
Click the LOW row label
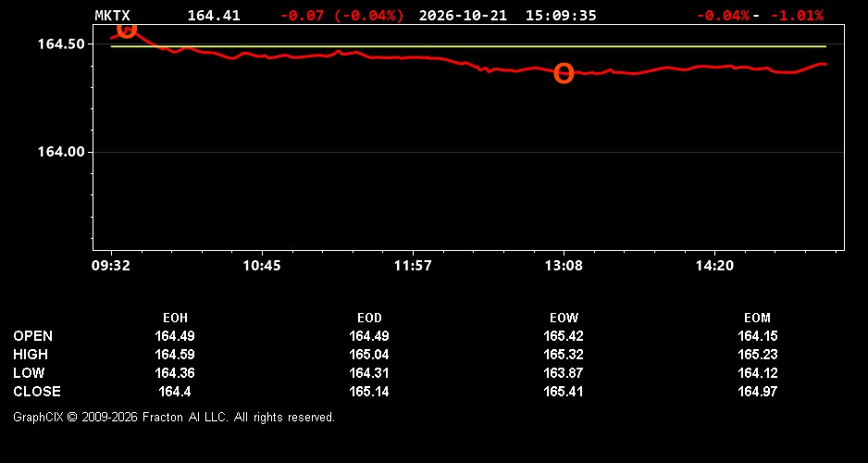(29, 373)
